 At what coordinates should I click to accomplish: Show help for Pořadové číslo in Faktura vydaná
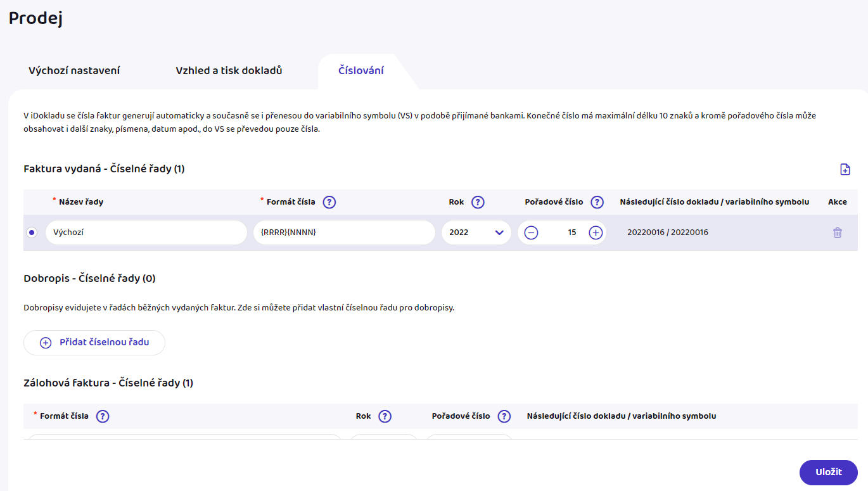(x=597, y=202)
